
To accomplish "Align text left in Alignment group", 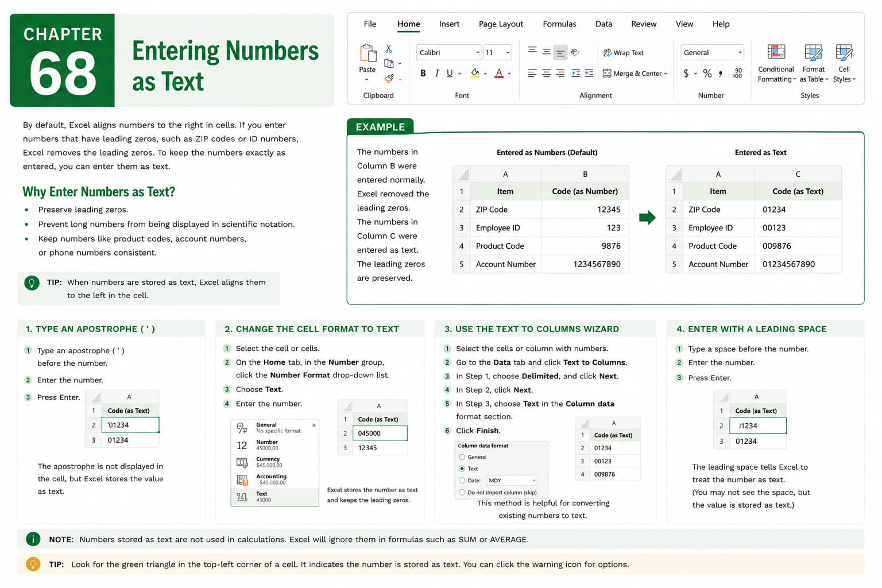I will click(532, 73).
